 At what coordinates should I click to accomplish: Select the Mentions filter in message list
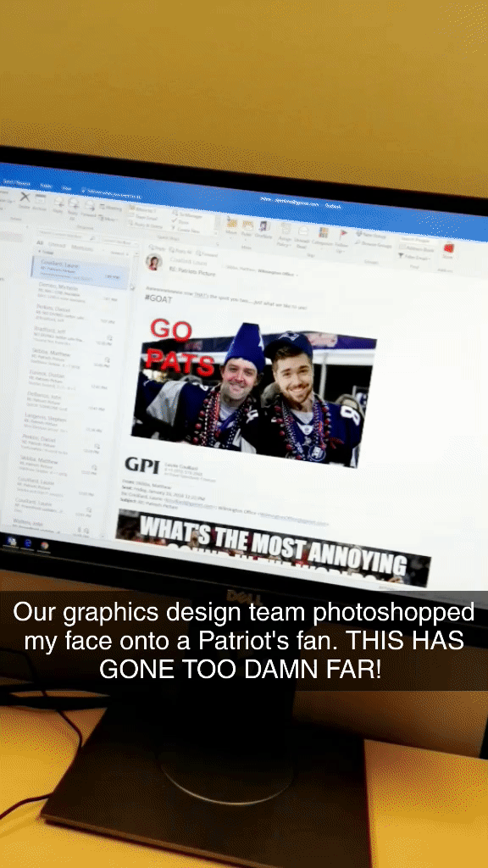(x=82, y=248)
